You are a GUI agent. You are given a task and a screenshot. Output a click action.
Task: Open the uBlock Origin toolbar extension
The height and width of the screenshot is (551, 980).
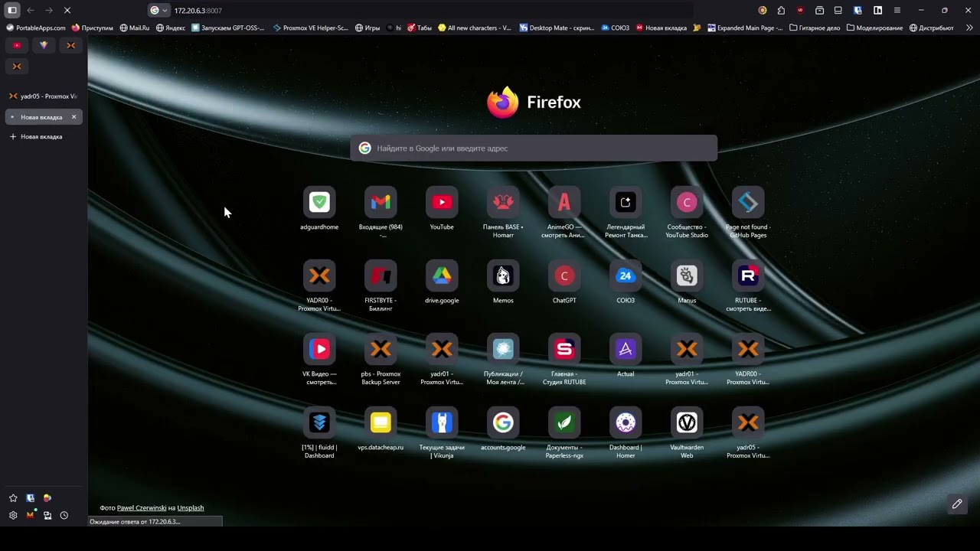tap(800, 10)
